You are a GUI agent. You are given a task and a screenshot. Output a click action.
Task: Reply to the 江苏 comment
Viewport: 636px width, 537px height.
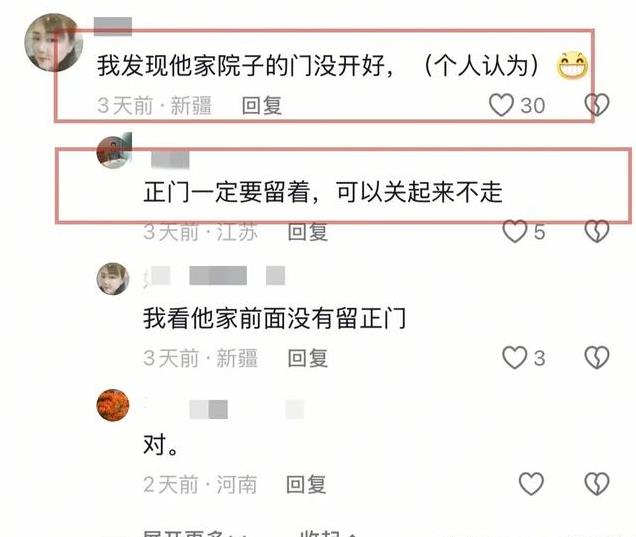tap(307, 232)
